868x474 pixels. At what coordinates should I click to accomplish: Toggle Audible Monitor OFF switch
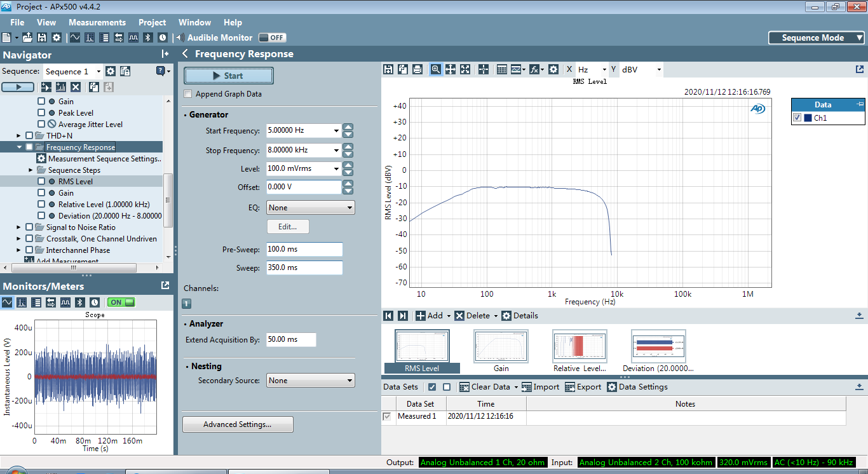coord(272,37)
